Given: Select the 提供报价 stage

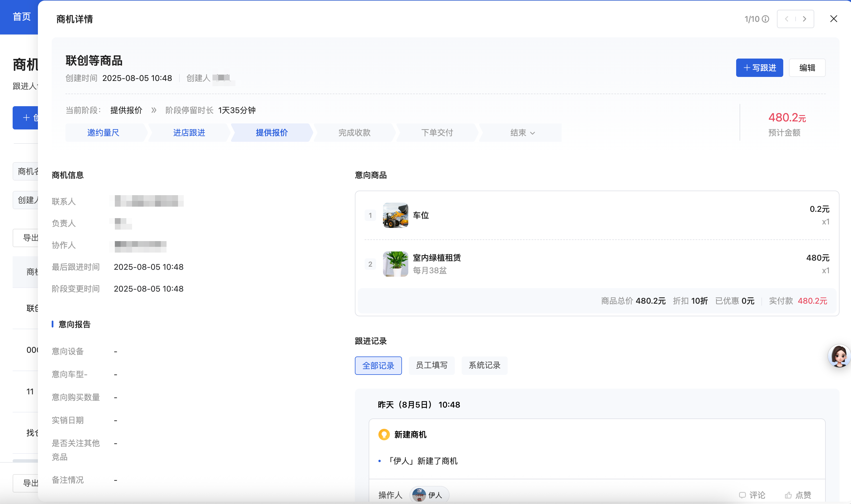Looking at the screenshot, I should (272, 132).
